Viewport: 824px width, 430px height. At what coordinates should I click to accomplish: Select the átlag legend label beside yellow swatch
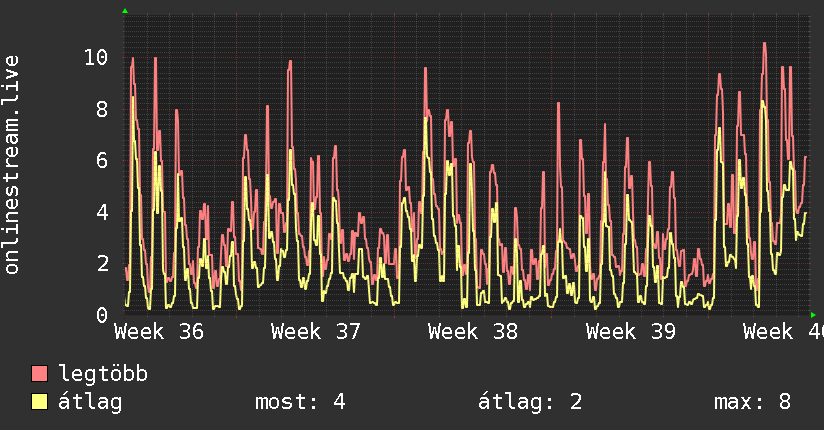pyautogui.click(x=90, y=402)
